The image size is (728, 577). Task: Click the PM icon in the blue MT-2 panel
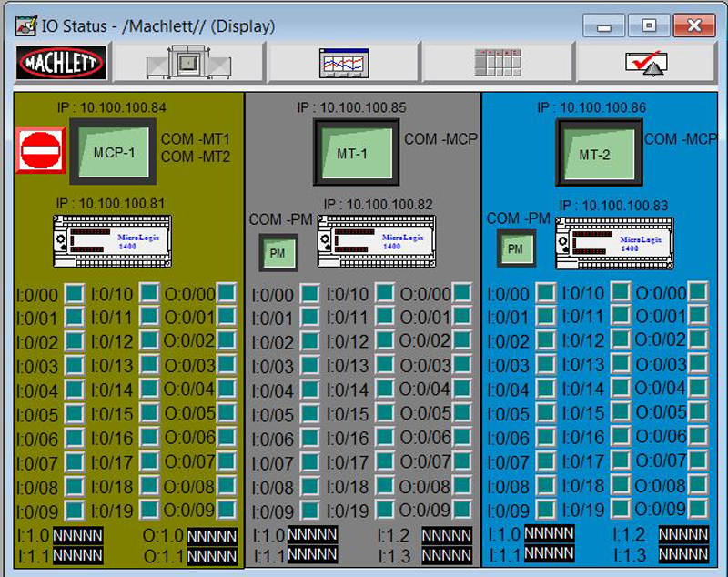[x=516, y=248]
